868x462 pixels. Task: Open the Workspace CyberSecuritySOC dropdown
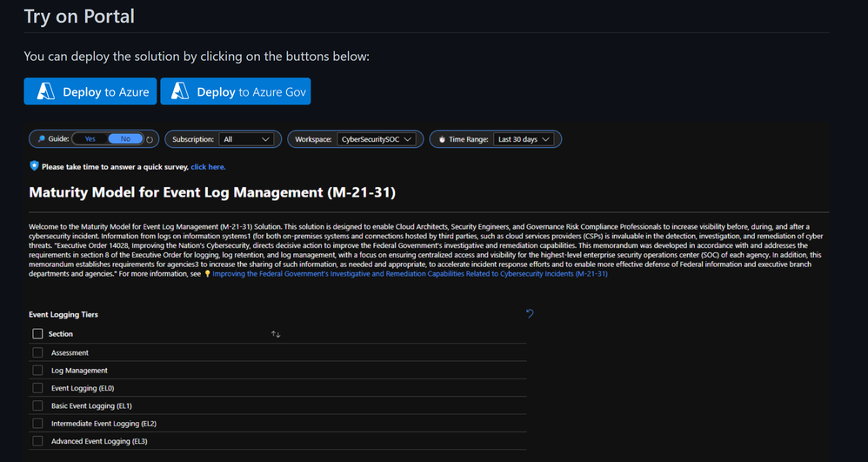click(377, 139)
